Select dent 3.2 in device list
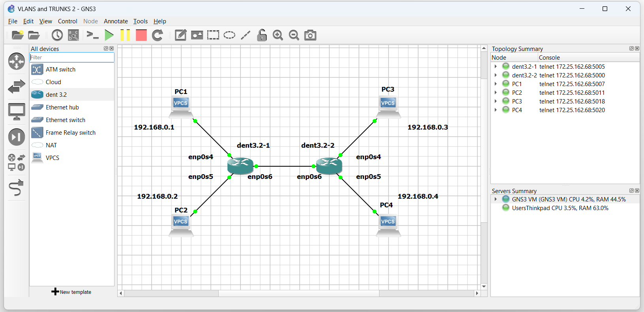Image resolution: width=644 pixels, height=312 pixels. tap(72, 95)
